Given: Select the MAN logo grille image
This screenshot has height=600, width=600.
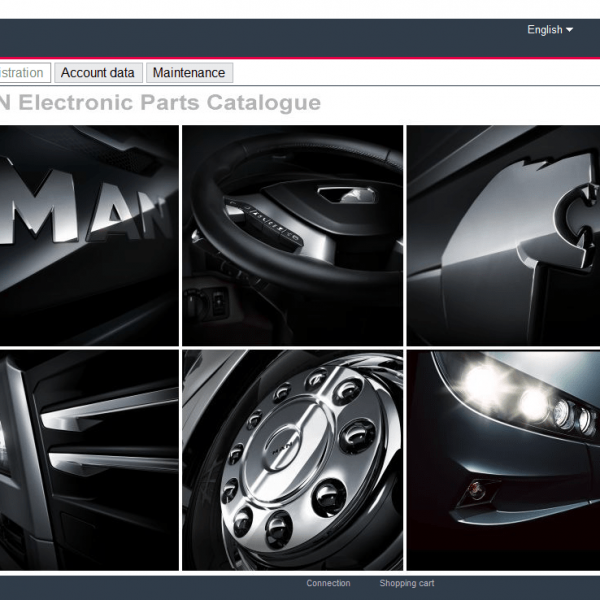Looking at the screenshot, I should click(89, 235).
